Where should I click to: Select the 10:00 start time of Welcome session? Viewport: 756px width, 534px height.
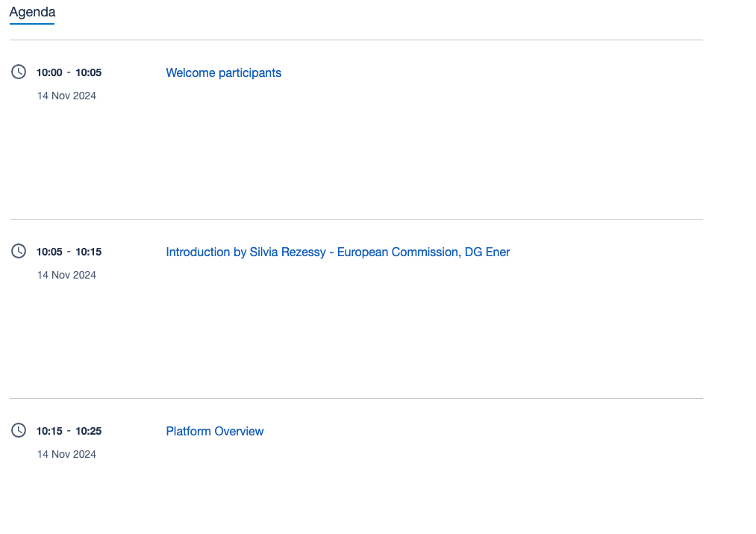coord(49,72)
